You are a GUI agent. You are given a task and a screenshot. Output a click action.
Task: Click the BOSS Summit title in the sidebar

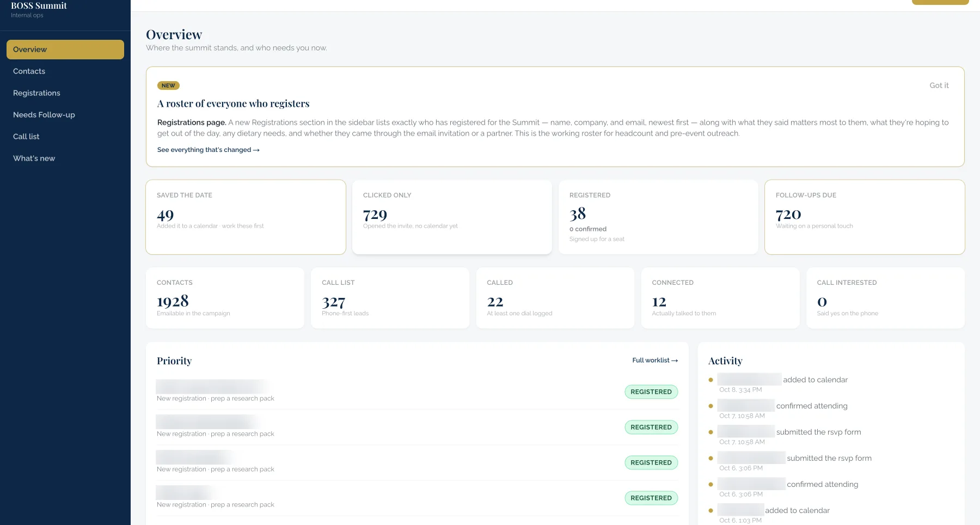point(39,5)
